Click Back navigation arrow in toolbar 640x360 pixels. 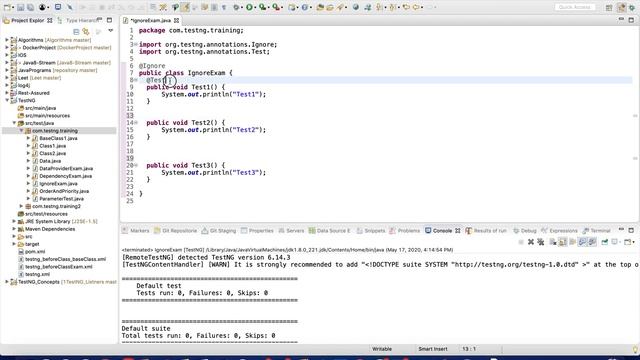tap(416, 7)
